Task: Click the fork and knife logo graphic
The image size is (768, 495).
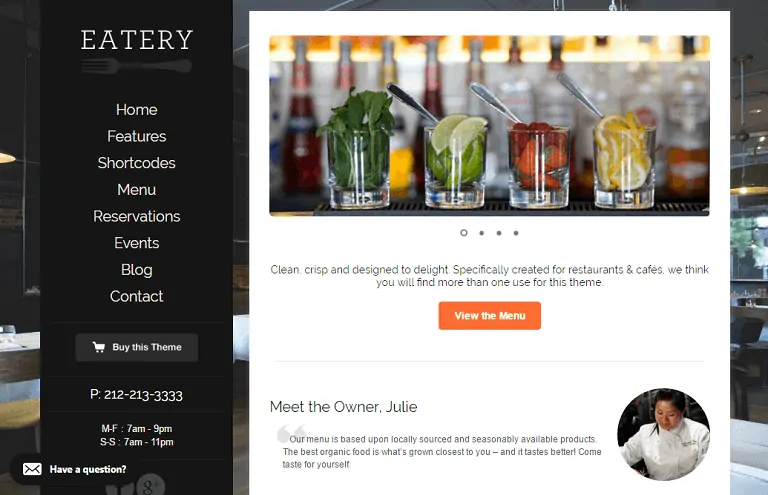Action: (137, 65)
